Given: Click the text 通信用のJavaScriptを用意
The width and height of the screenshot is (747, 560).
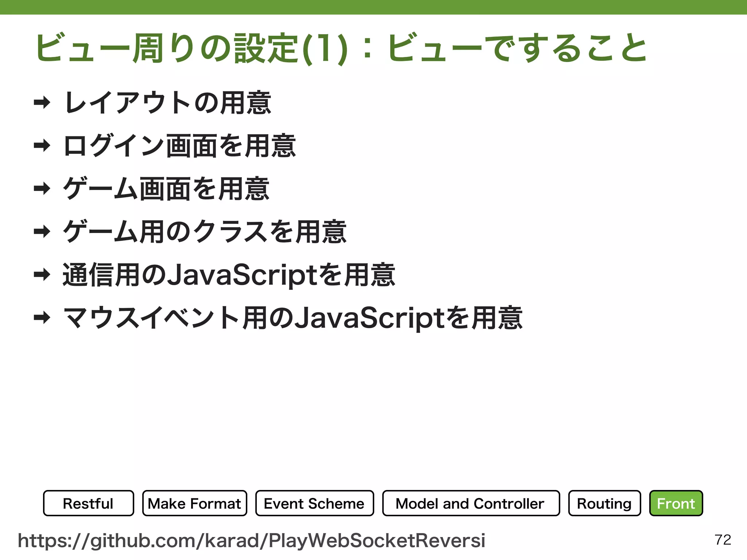Looking at the screenshot, I should coord(229,275).
